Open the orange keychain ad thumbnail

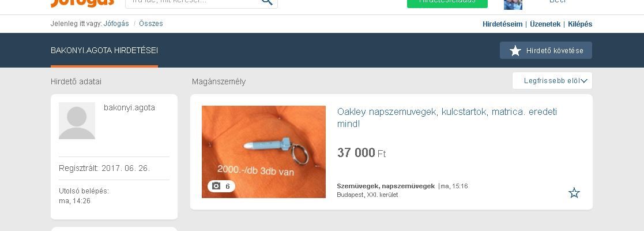pos(263,152)
